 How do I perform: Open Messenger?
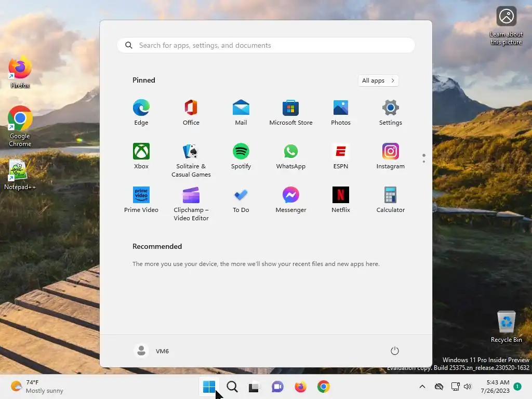pos(291,200)
